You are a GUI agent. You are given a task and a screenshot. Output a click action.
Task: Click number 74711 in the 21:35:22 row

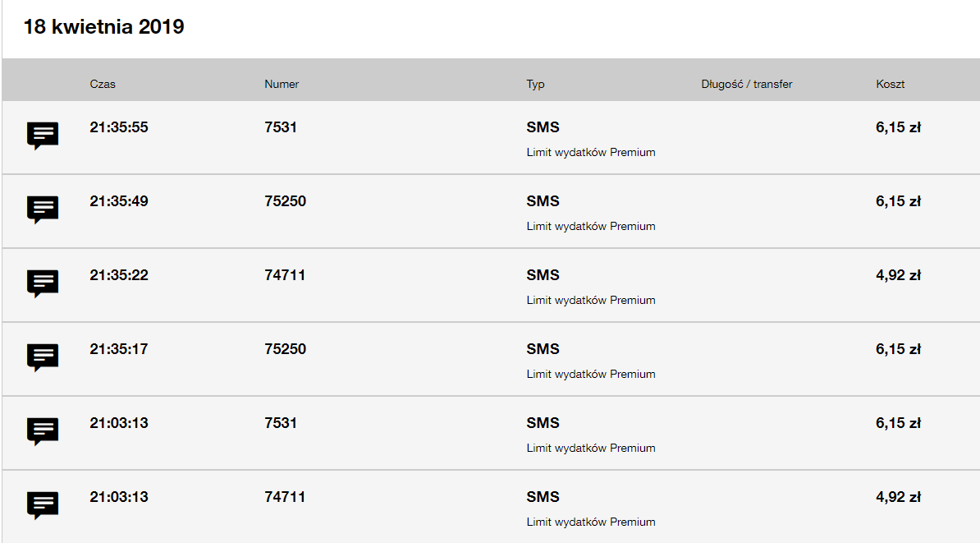285,274
